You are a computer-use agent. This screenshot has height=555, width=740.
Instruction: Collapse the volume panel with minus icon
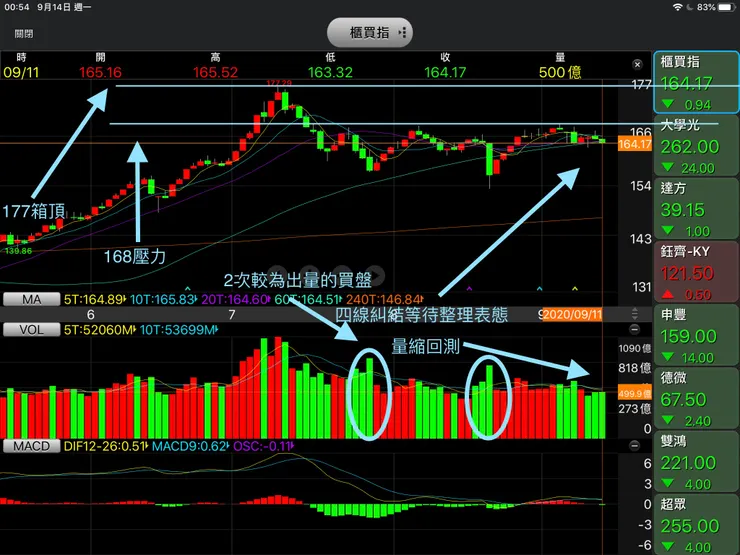coord(635,329)
